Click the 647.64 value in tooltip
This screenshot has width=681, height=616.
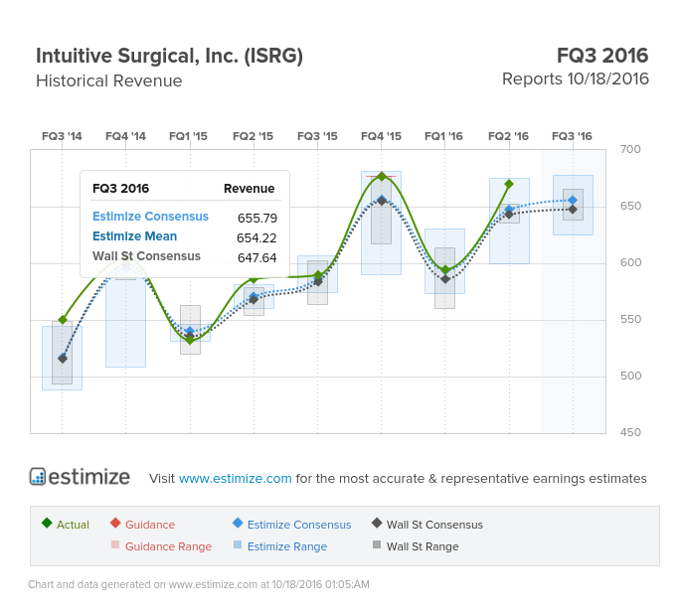click(x=257, y=258)
